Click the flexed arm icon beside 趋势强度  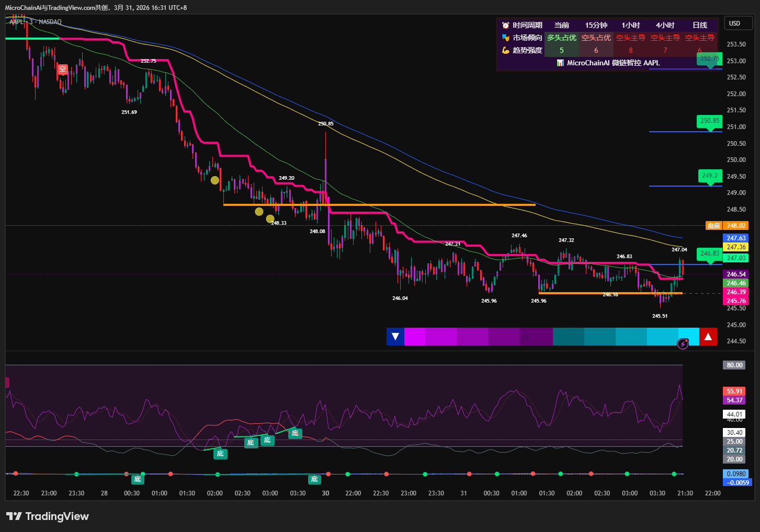pos(506,50)
